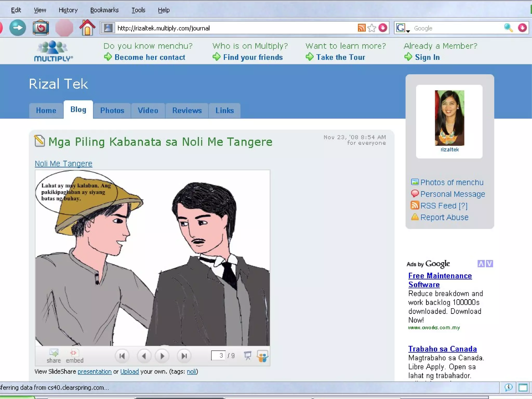
Task: Bookmark page with the star icon
Action: point(372,28)
